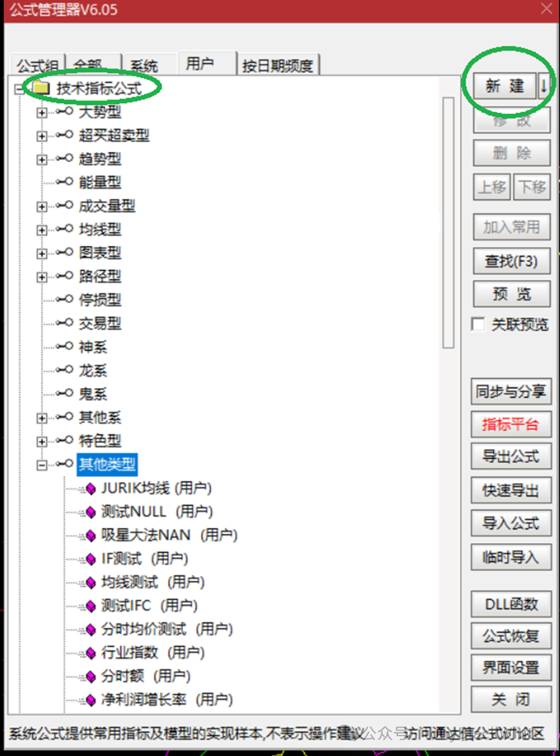560x756 pixels.
Task: Open 界面设置 interface settings
Action: [511, 668]
